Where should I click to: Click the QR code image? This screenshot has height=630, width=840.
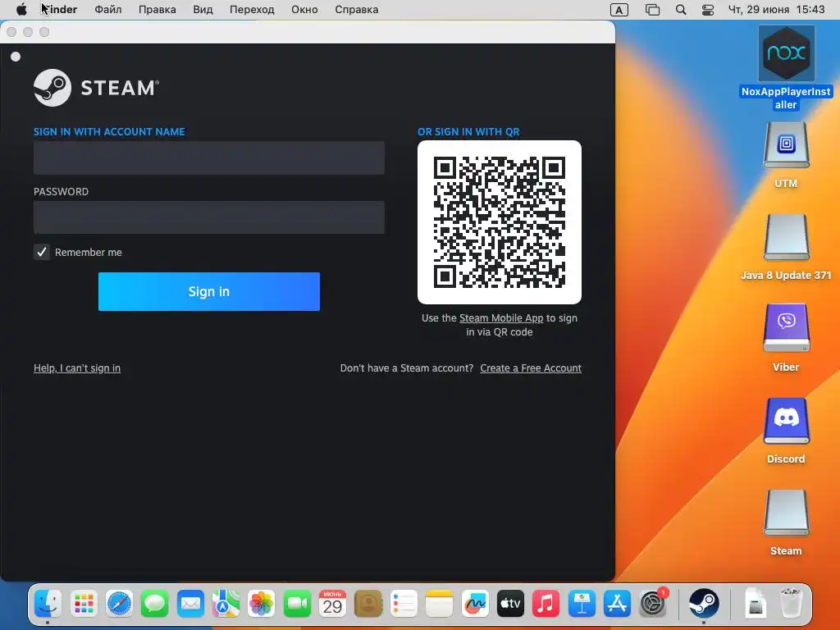(x=500, y=222)
